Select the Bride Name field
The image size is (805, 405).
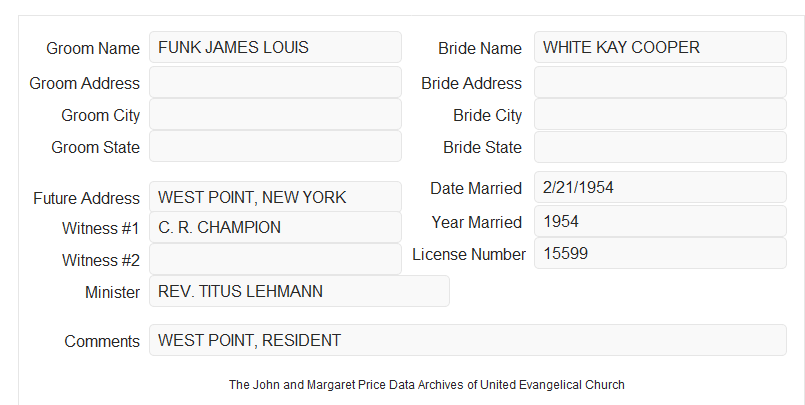[x=660, y=47]
